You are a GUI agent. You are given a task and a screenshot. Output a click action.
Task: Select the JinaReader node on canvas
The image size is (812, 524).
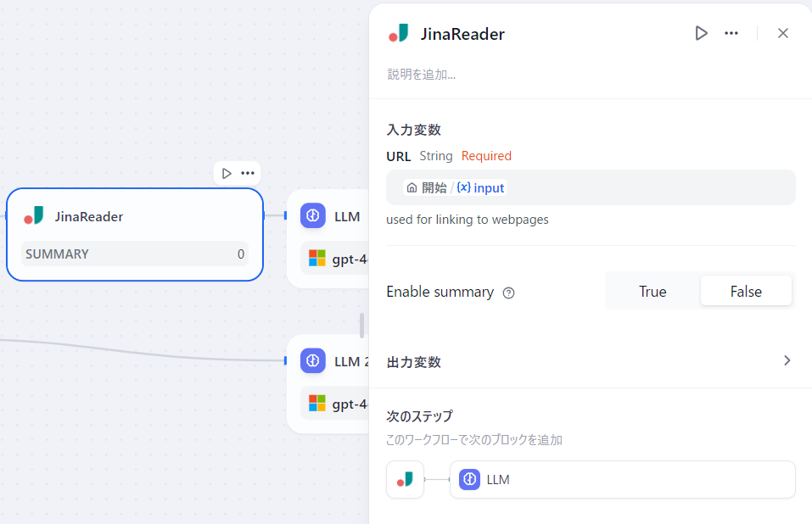[x=135, y=234]
